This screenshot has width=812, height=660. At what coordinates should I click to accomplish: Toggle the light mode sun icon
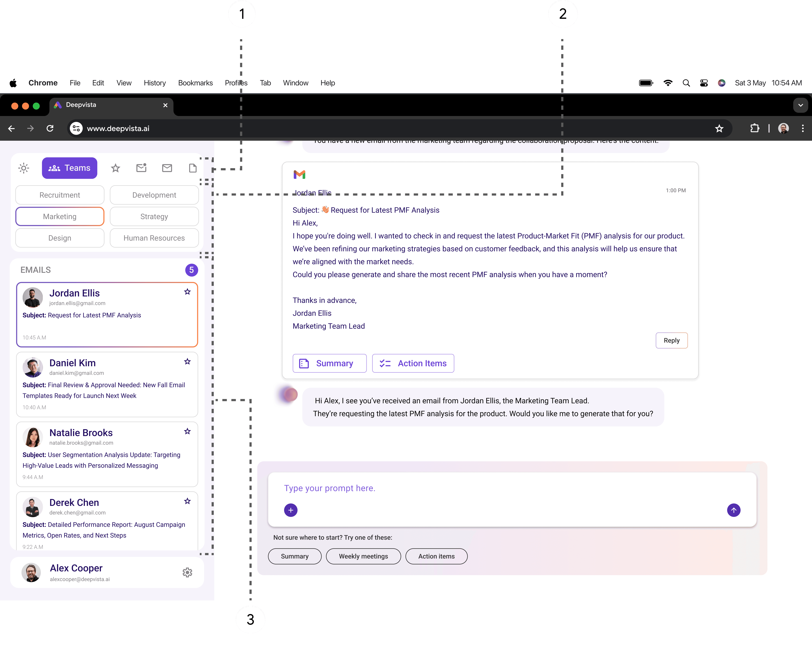click(x=24, y=168)
